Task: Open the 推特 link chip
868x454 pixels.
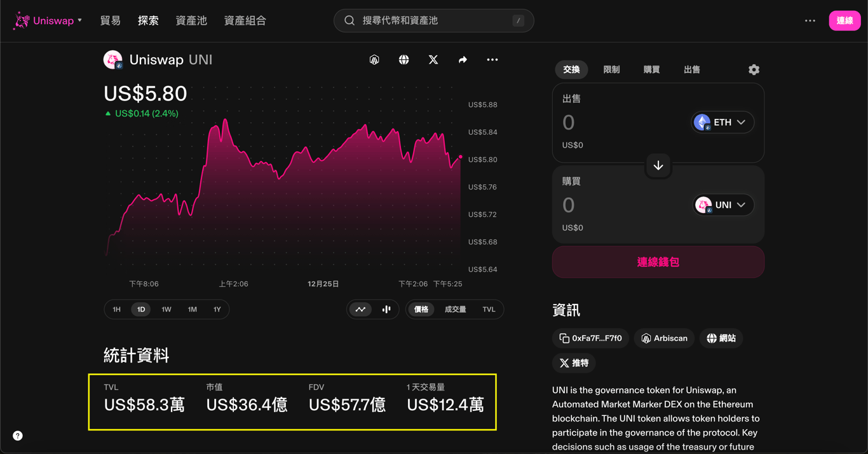Action: tap(574, 363)
